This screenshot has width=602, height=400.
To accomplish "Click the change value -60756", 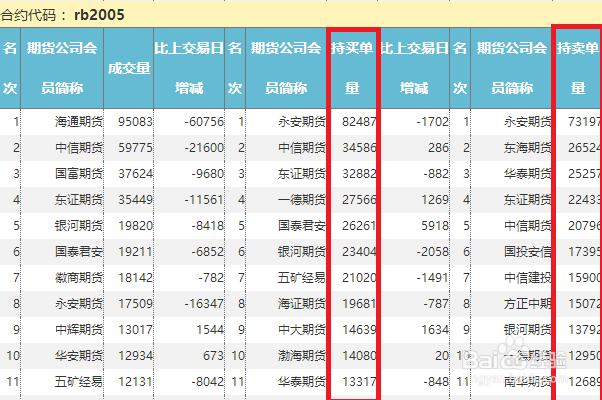I will pos(204,122).
